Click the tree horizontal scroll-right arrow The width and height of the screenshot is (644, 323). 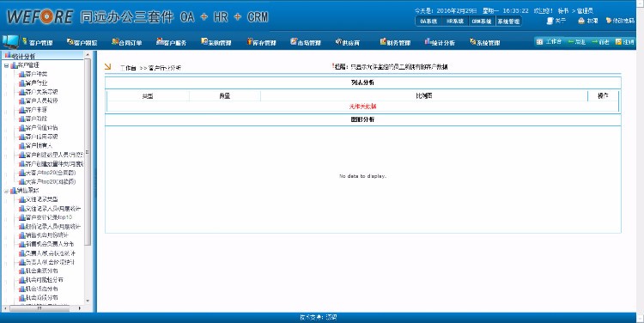[79, 308]
